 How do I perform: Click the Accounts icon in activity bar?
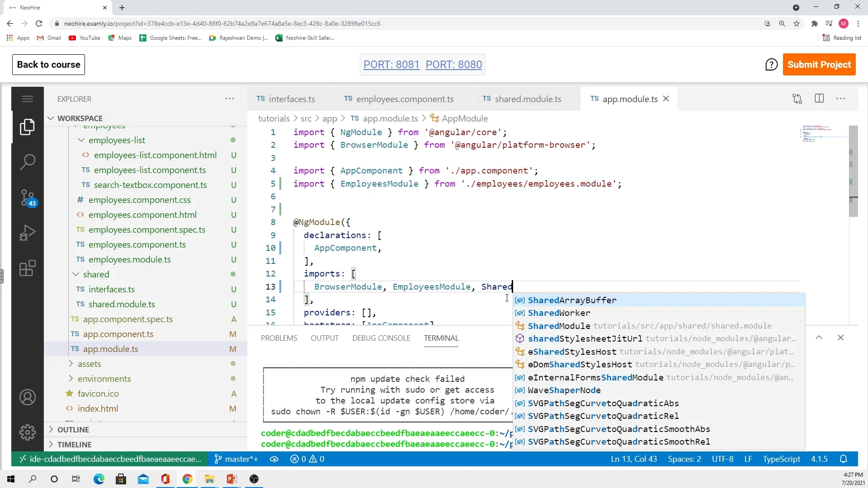click(28, 397)
